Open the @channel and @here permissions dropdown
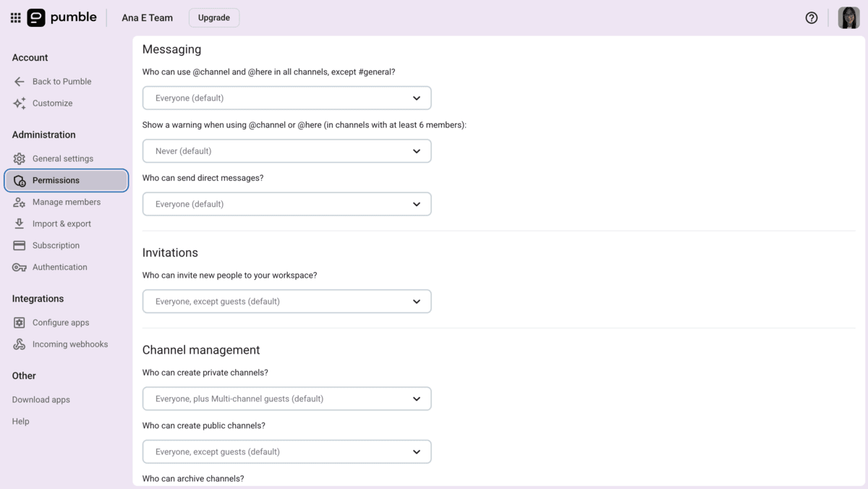This screenshot has width=868, height=489. tap(286, 98)
